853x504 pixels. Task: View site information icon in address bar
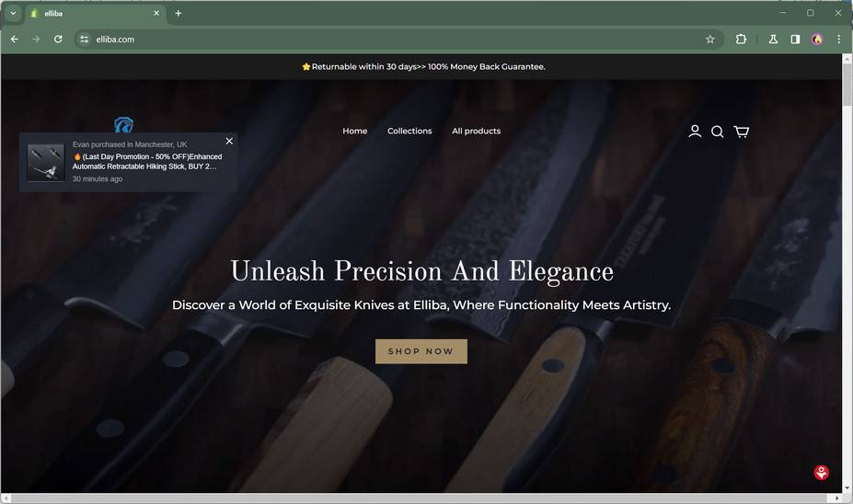(84, 40)
